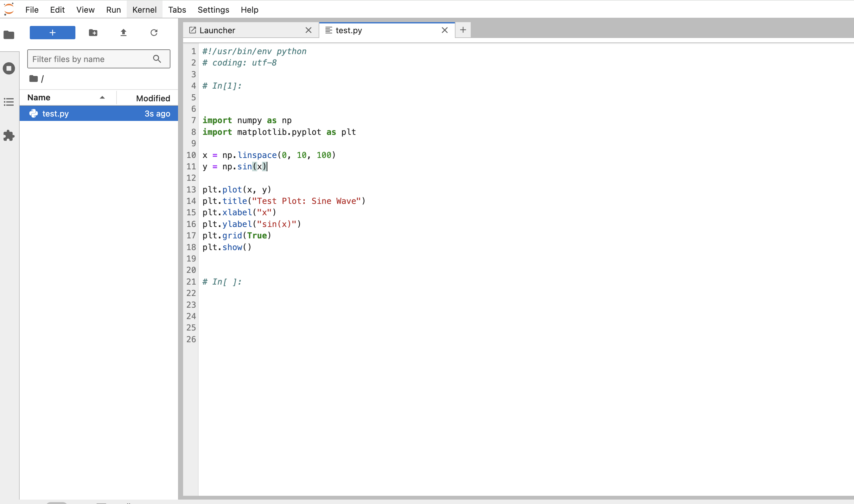Open the Edit menu
The height and width of the screenshot is (504, 854).
pos(57,9)
